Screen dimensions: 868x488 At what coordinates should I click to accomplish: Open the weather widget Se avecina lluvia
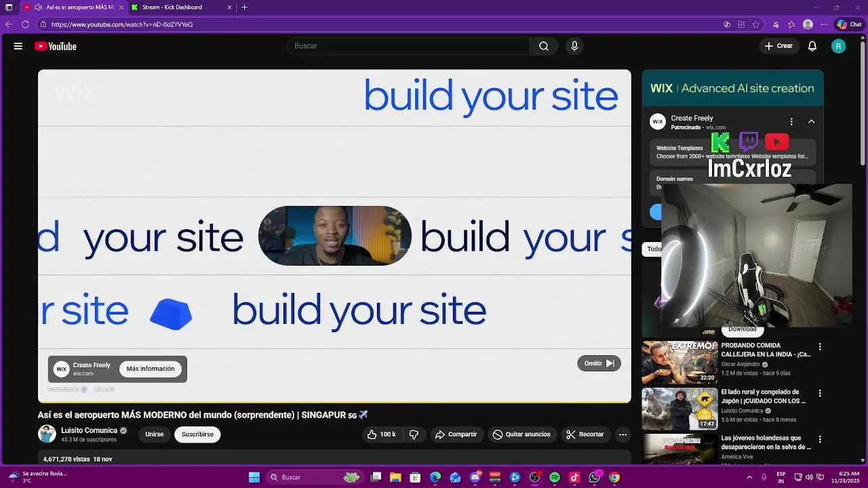(37, 477)
